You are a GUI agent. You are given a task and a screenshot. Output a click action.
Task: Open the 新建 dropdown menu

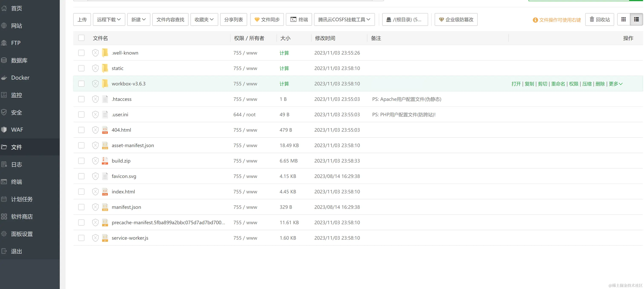(x=138, y=20)
